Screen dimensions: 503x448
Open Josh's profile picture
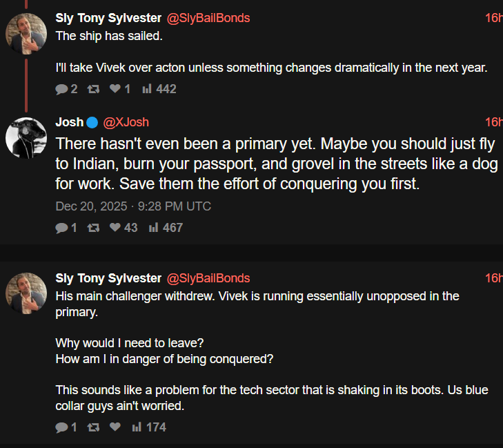(x=26, y=138)
